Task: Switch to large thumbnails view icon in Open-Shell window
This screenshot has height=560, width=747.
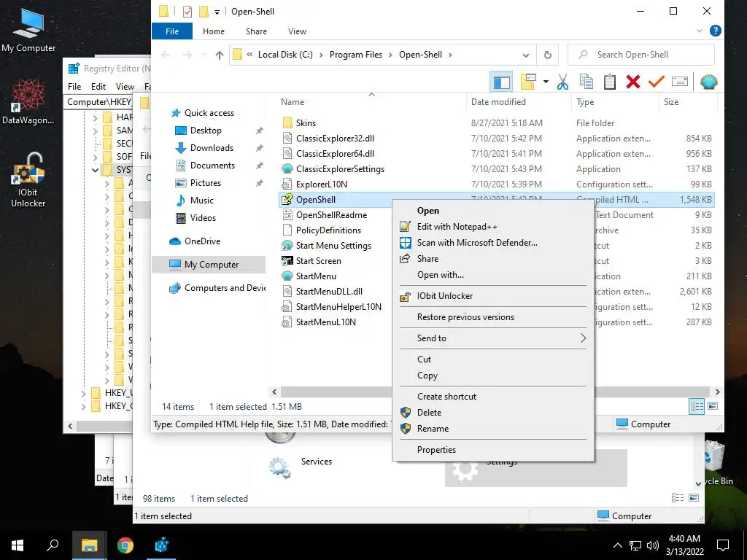Action: coord(713,406)
